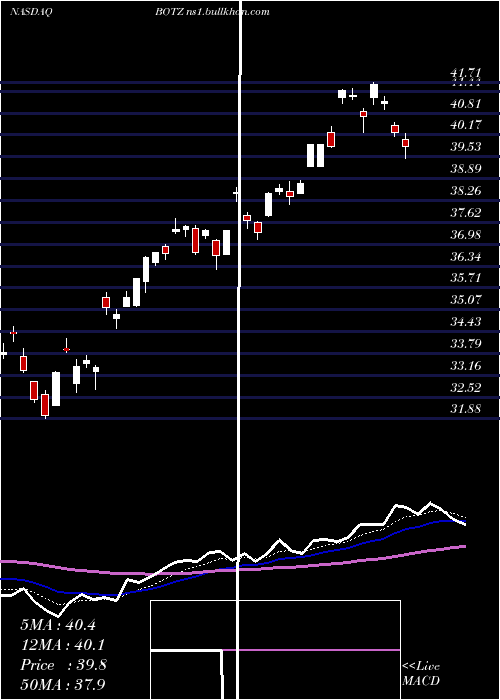The image size is (500, 700).
Task: Select the 35.71 price axis label
Action: (x=466, y=278)
